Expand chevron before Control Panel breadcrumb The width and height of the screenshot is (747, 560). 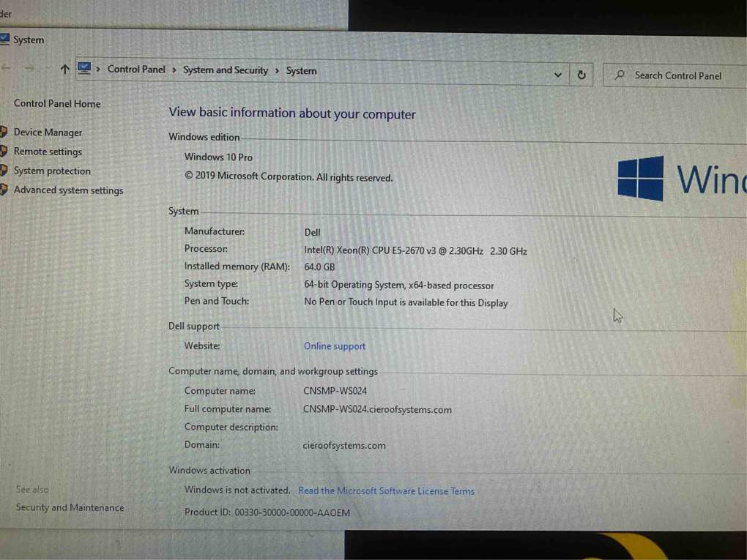(98, 69)
